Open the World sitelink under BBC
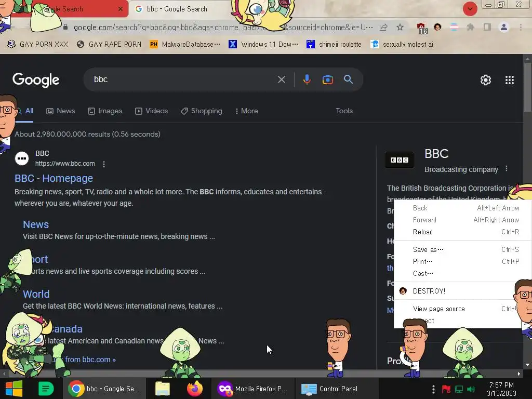 36,294
